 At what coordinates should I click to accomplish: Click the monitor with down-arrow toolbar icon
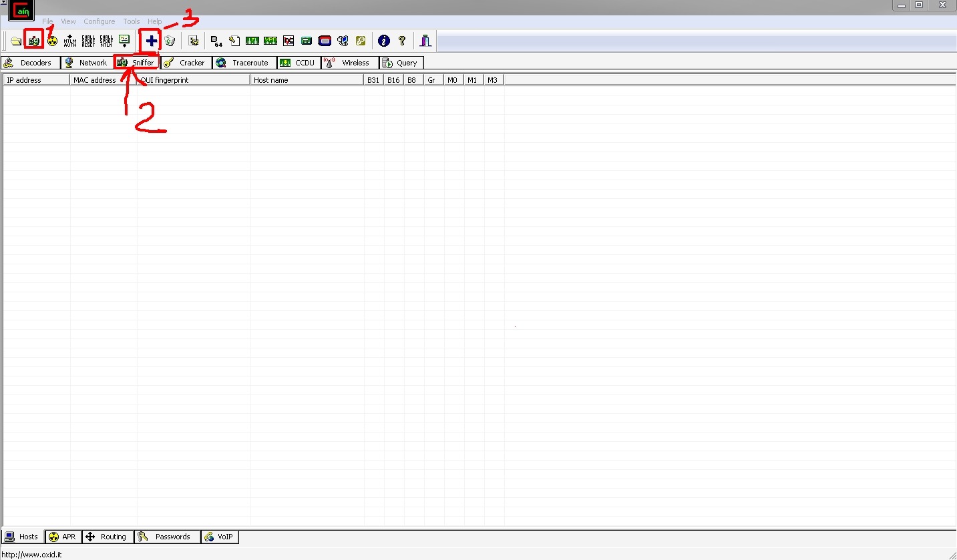click(x=124, y=41)
